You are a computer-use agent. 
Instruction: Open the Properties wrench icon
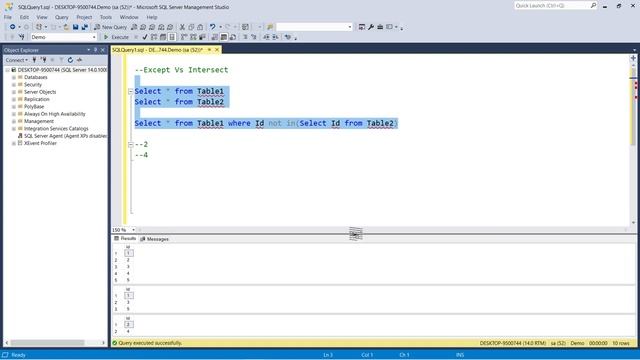pyautogui.click(x=371, y=27)
